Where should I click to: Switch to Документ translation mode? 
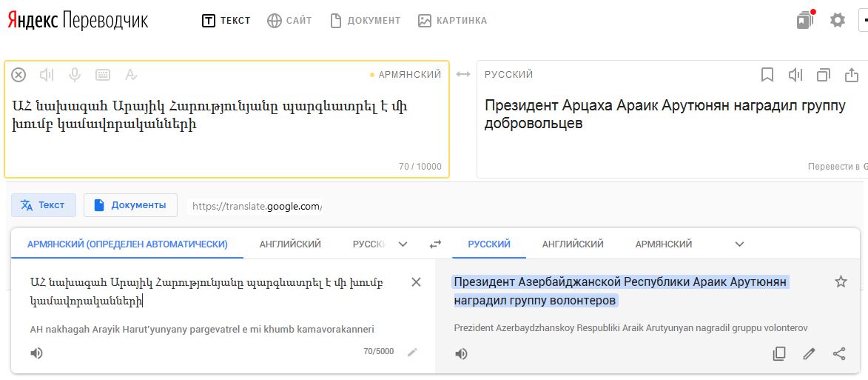(366, 21)
